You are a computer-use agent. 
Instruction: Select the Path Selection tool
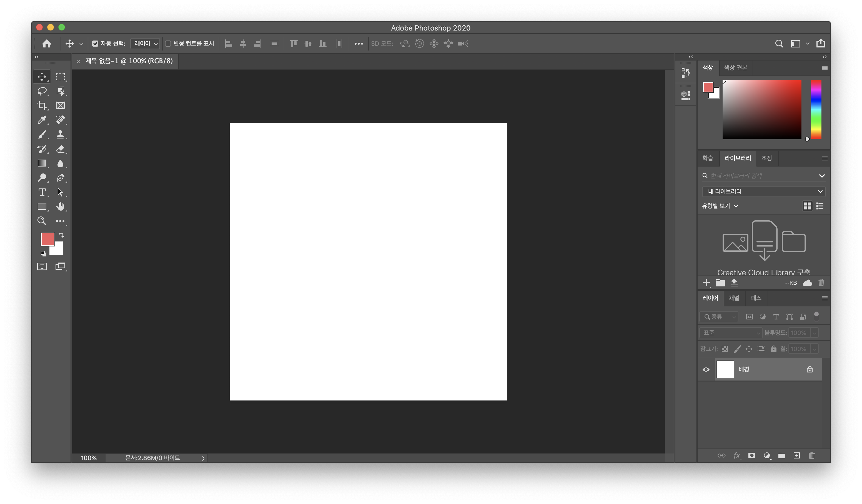click(60, 192)
